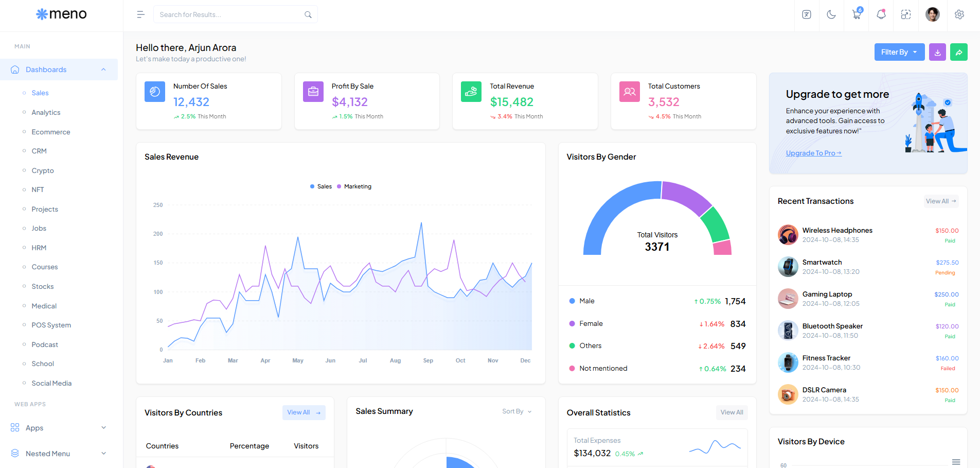This screenshot has height=468, width=980.
Task: Click the blue Male legend dot
Action: coord(572,301)
